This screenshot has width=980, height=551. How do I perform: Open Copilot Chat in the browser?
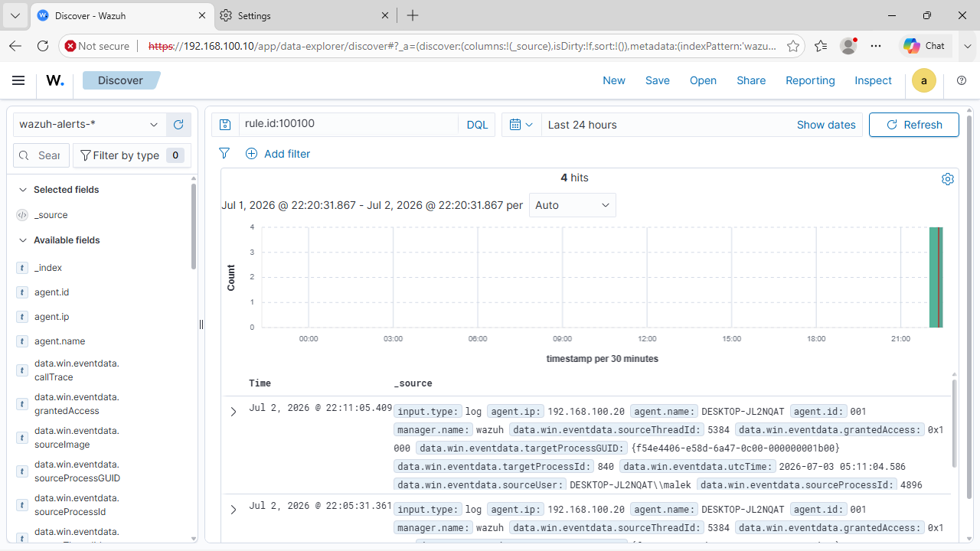[924, 46]
